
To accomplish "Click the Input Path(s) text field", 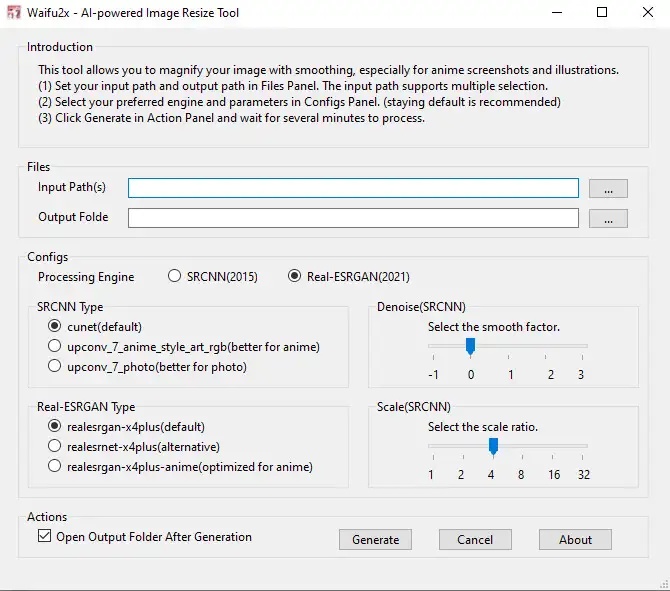I will pos(353,188).
